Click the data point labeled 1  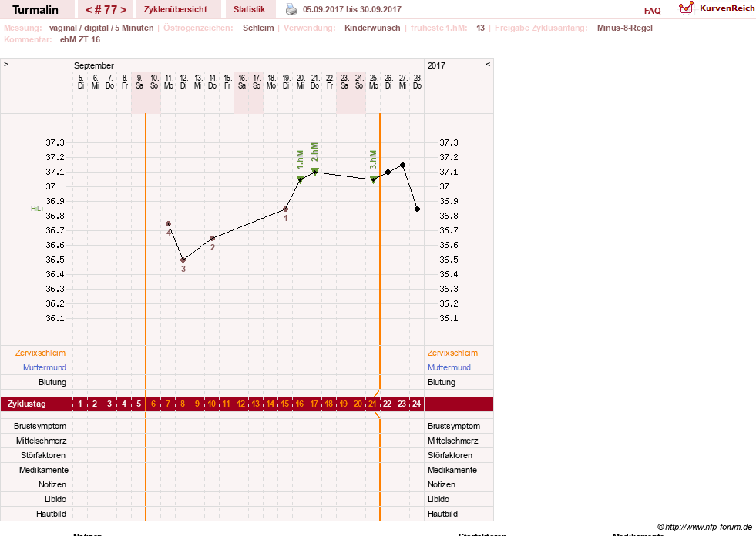point(285,209)
